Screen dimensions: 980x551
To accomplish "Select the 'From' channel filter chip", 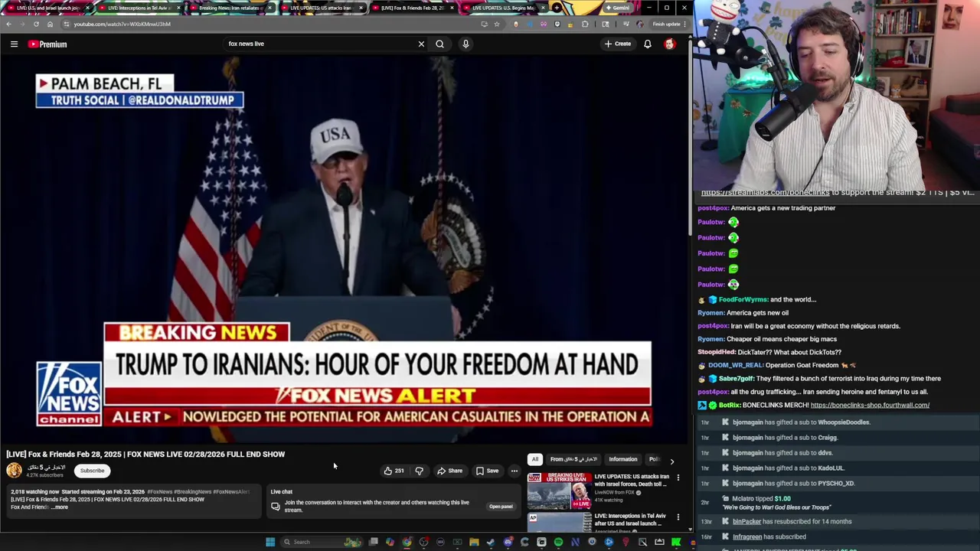I will (573, 459).
